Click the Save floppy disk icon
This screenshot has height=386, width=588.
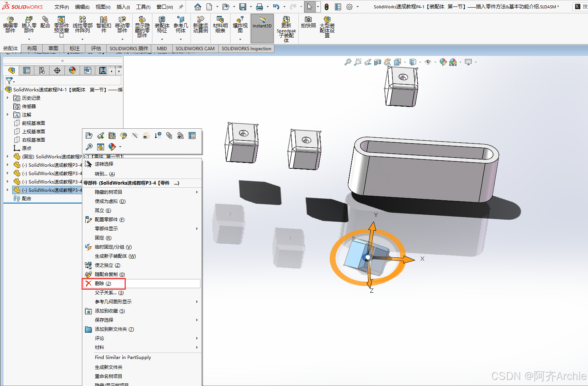(243, 7)
